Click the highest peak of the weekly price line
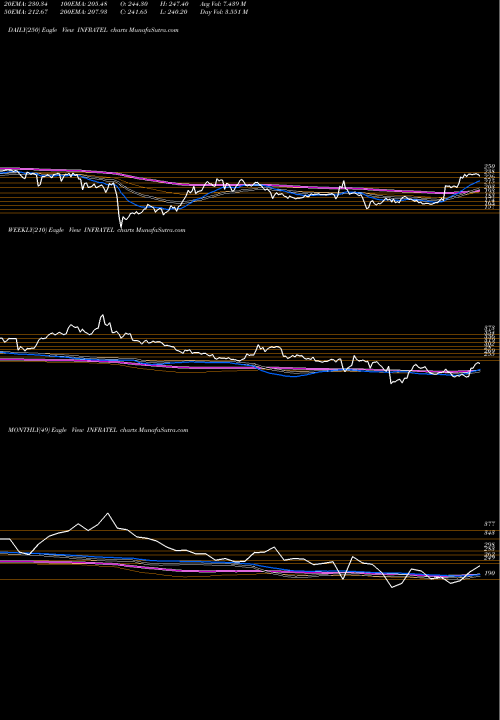Screen dimensions: 500x720 pos(102,315)
